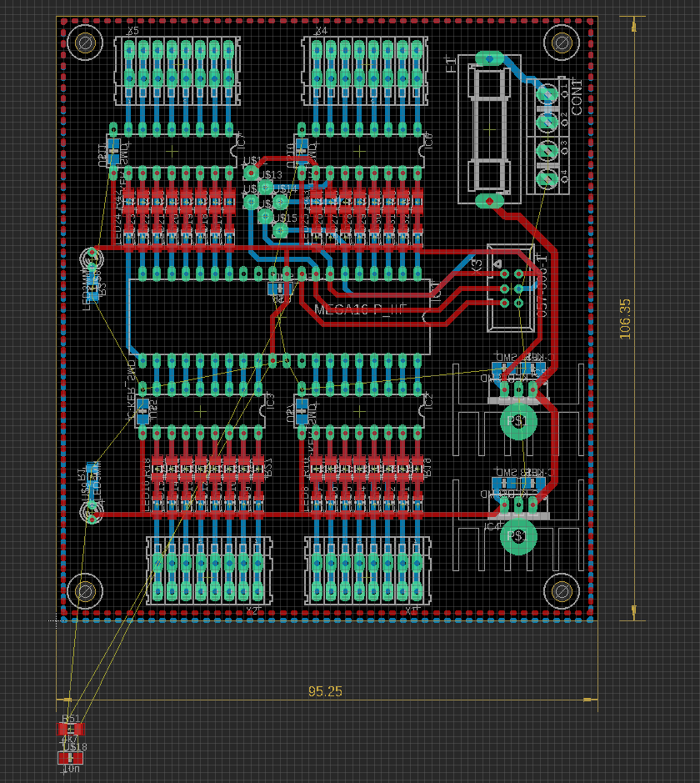This screenshot has height=783, width=700.
Task: Select the 106.35 height dimension text
Action: pyautogui.click(x=625, y=319)
